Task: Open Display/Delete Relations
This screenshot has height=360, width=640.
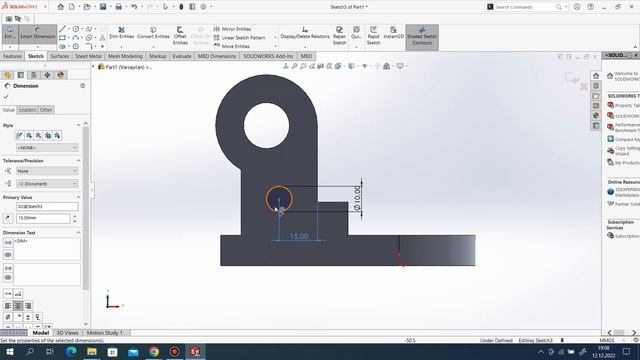Action: coord(304,33)
